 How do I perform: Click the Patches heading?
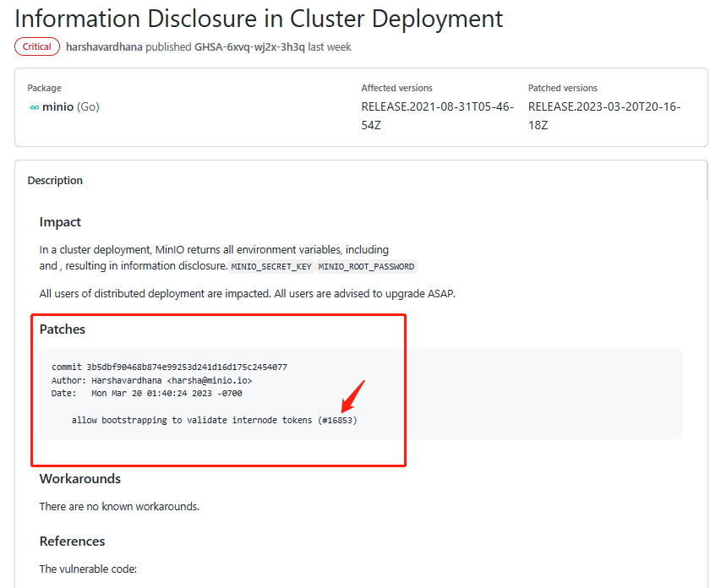[63, 329]
